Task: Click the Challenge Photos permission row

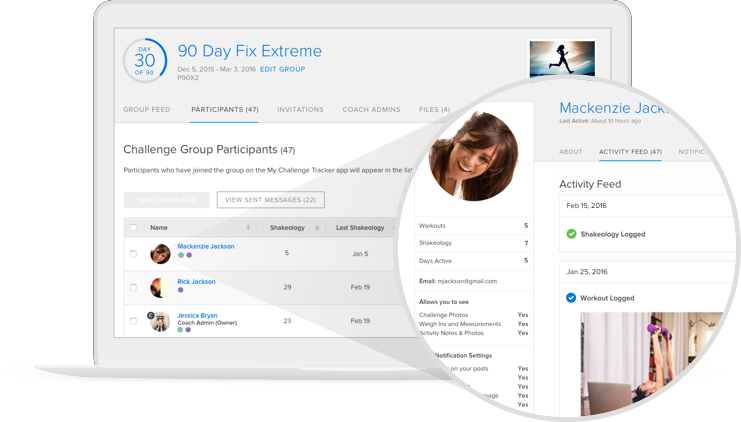Action: coord(474,315)
